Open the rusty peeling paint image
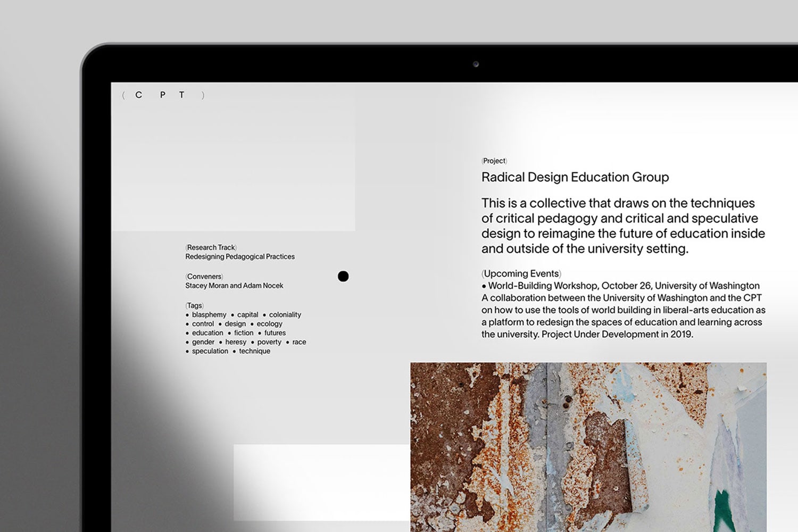798x532 pixels. tap(588, 447)
